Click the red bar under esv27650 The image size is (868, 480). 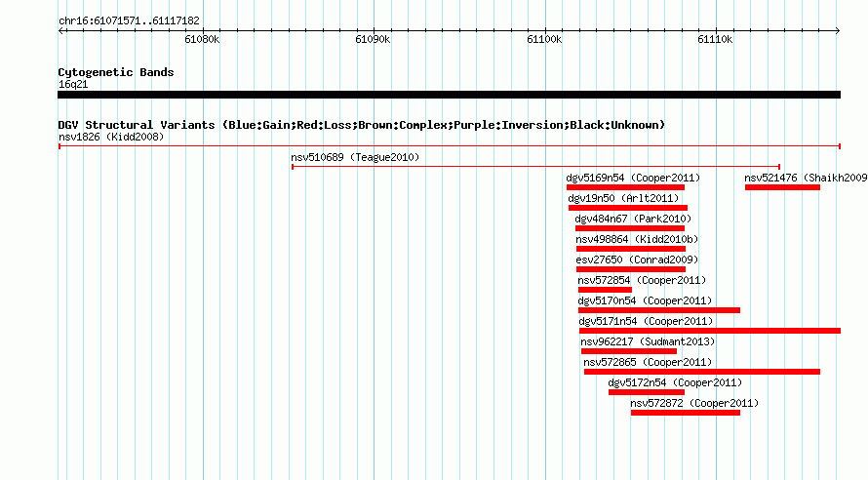click(631, 269)
